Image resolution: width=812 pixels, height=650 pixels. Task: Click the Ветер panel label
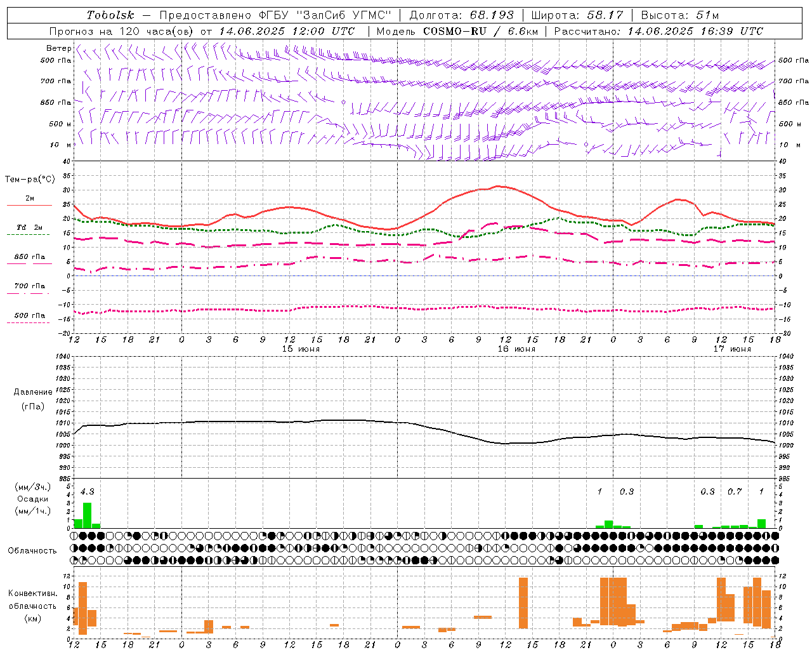click(x=58, y=48)
